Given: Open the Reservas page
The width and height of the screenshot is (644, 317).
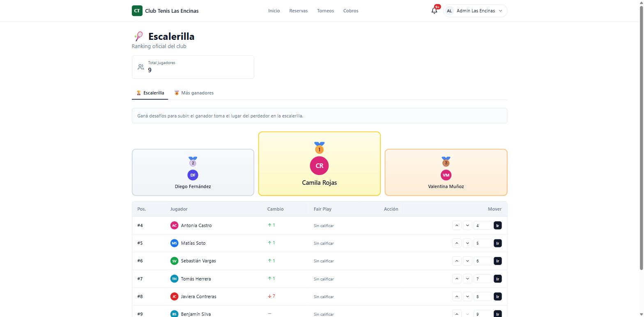Looking at the screenshot, I should tap(298, 11).
